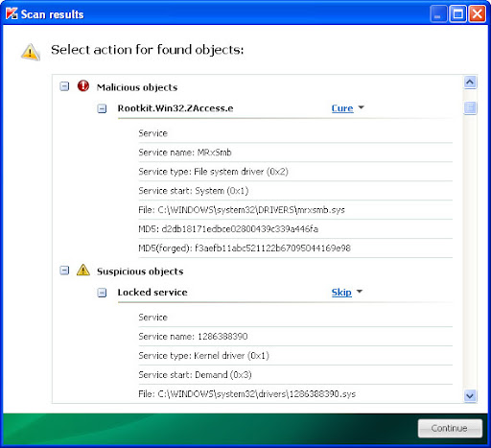Open the Cure action link
This screenshot has width=491, height=448.
342,108
